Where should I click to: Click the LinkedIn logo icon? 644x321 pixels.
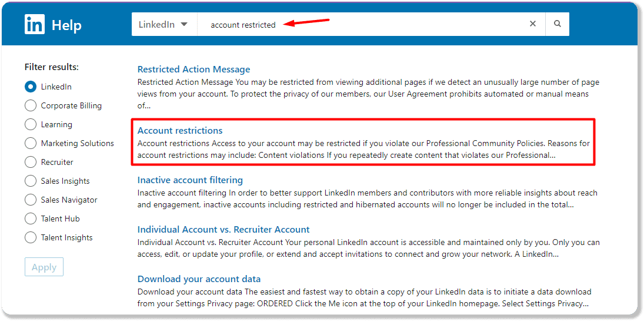pyautogui.click(x=35, y=25)
